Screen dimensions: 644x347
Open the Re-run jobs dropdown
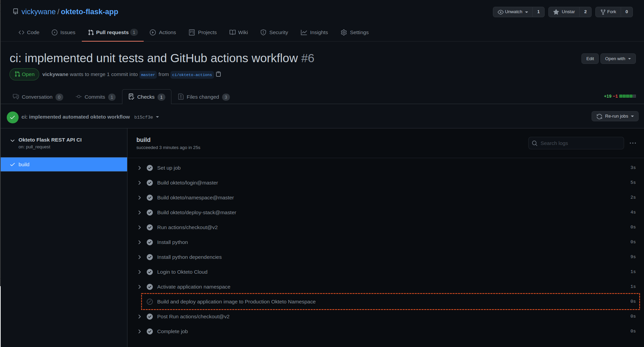point(615,116)
